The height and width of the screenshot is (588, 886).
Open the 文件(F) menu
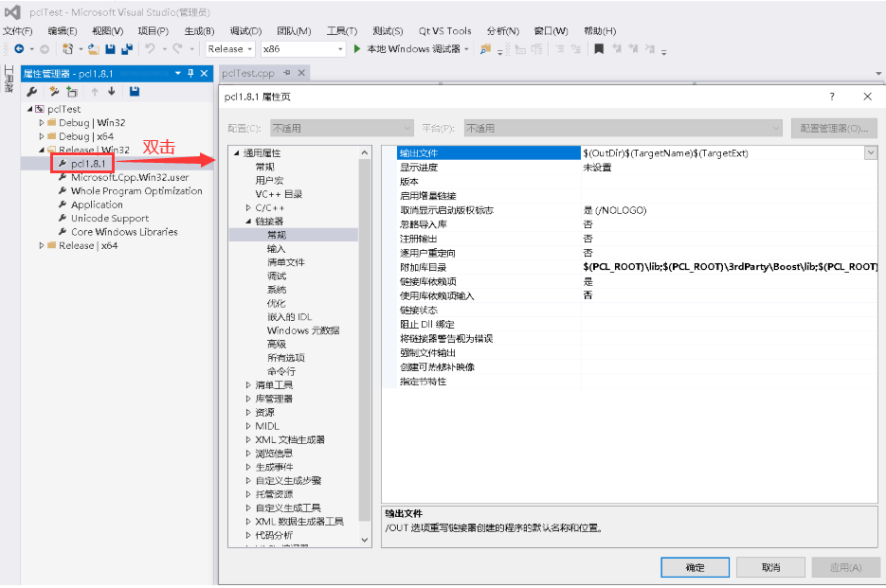(18, 31)
